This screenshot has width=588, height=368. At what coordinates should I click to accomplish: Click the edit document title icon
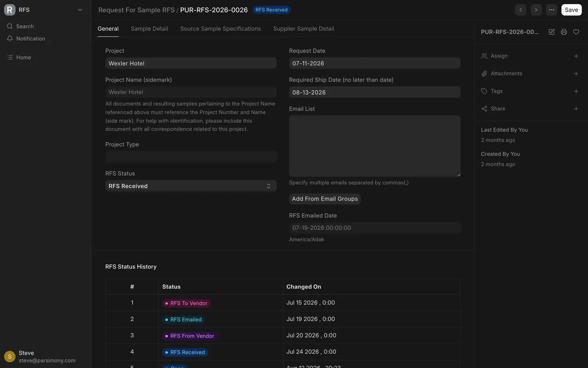coord(552,32)
